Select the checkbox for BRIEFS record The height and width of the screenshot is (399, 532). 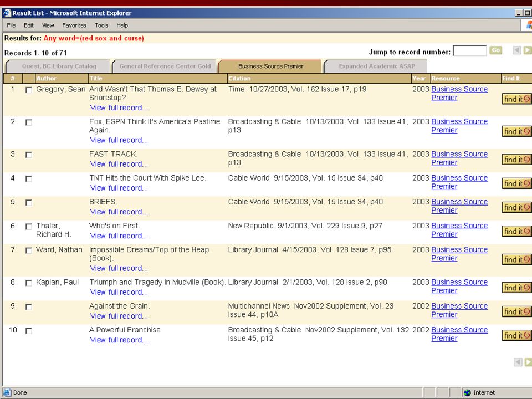29,203
